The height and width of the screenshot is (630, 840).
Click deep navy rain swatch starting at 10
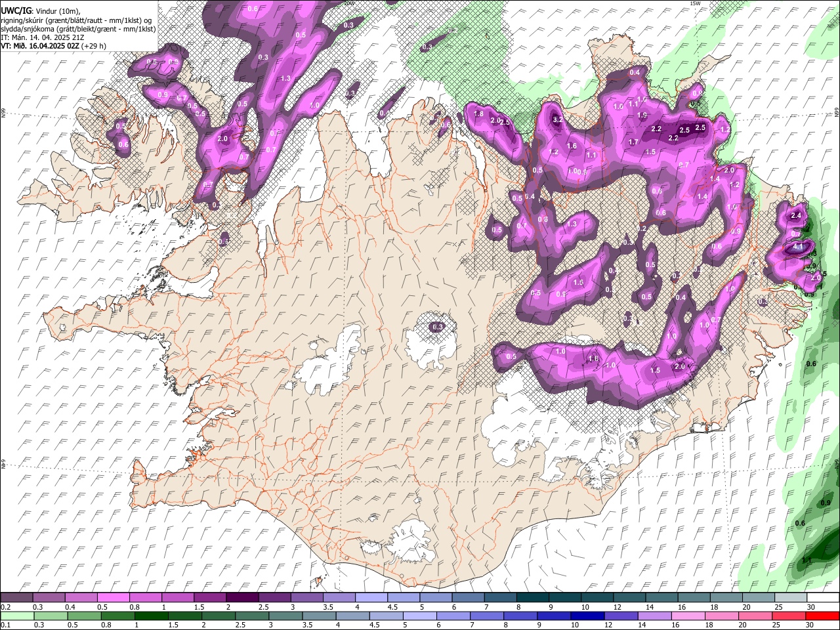587,616
